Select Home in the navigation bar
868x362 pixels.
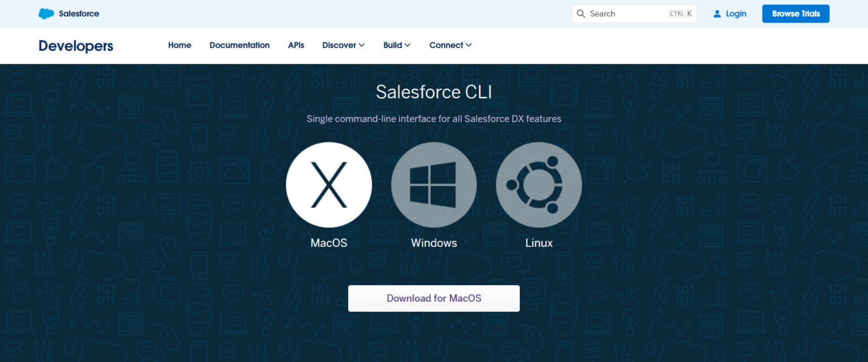click(179, 45)
